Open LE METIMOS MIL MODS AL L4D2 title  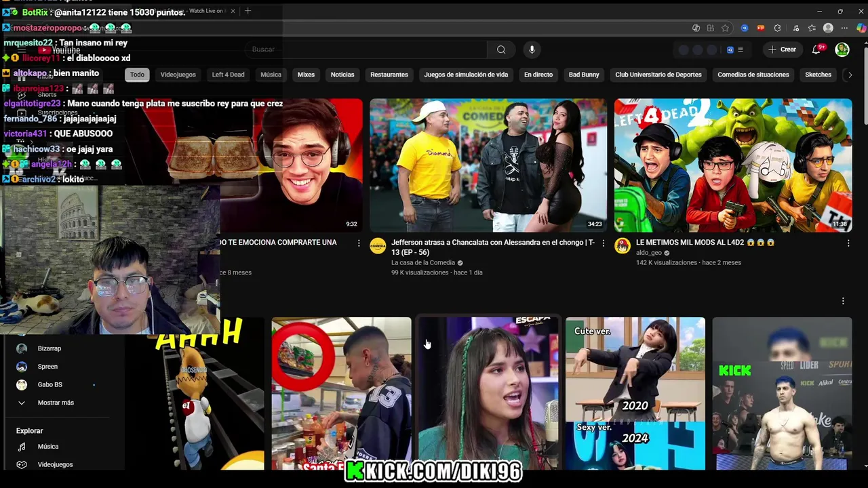pos(705,243)
